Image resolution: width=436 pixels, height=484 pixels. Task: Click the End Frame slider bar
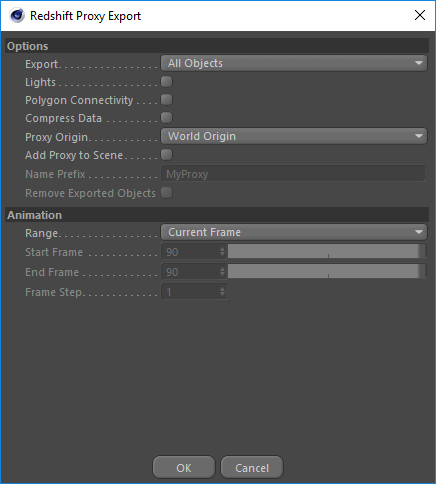(327, 271)
